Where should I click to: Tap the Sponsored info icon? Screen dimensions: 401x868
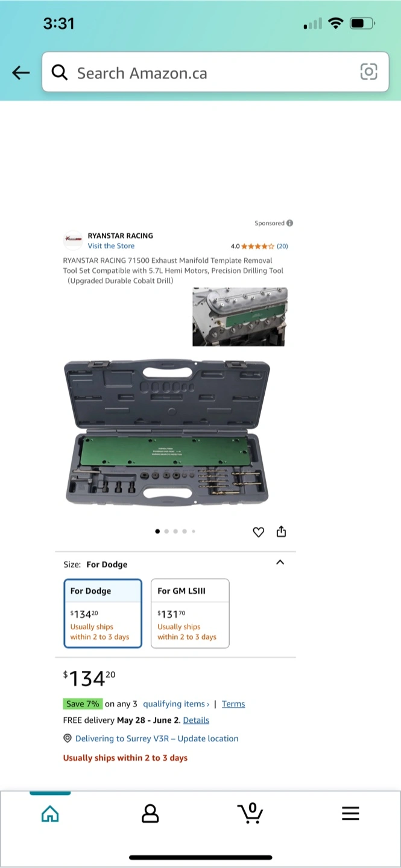289,223
